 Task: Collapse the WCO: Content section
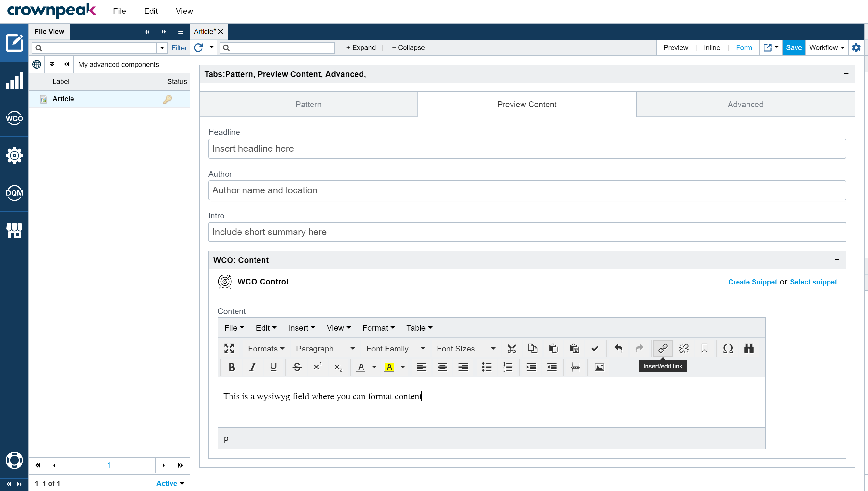[837, 260]
